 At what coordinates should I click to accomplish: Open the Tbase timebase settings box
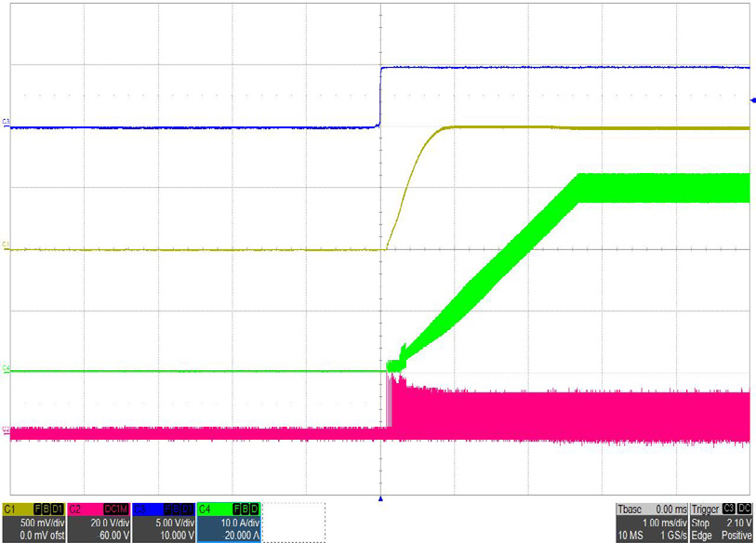650,523
